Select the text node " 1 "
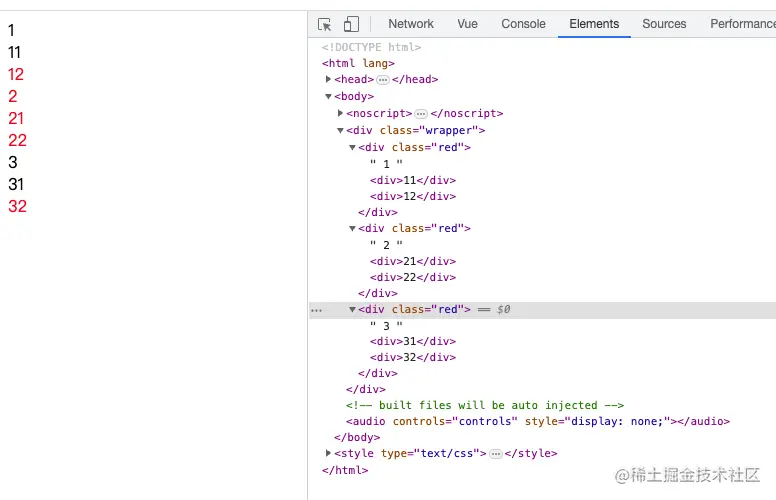776x500 pixels. 386,164
